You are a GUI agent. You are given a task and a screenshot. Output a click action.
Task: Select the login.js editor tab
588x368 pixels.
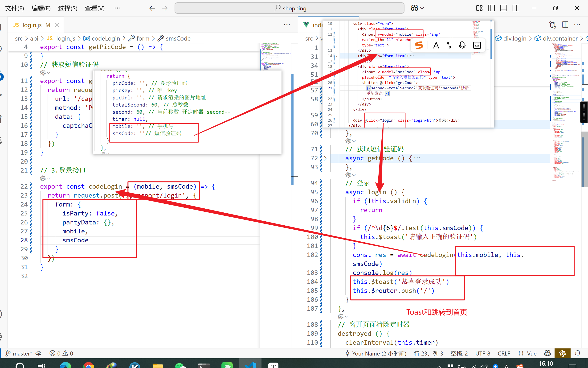click(x=32, y=25)
